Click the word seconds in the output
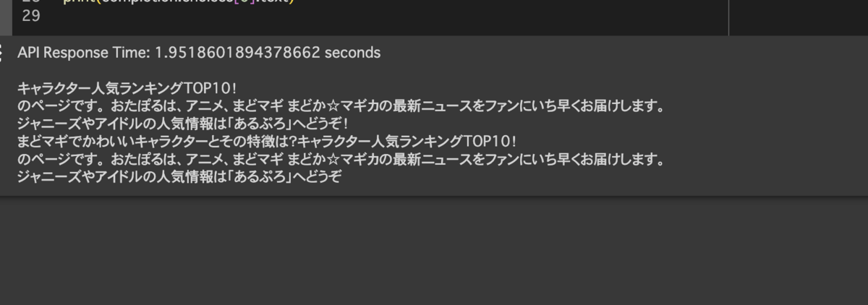 pos(352,53)
